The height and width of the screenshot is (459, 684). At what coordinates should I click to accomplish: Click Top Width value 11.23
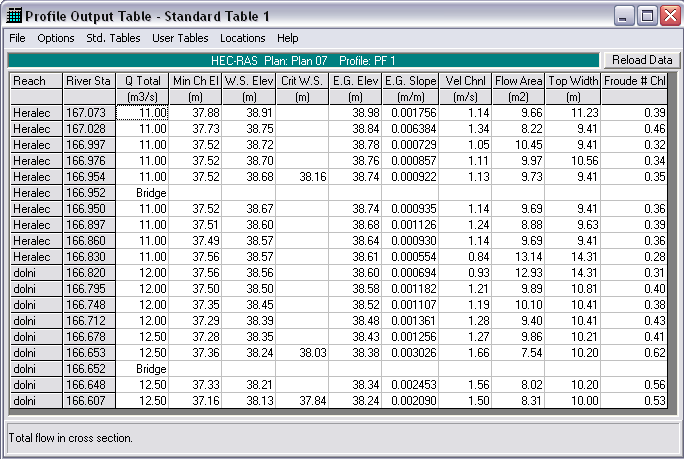(573, 113)
